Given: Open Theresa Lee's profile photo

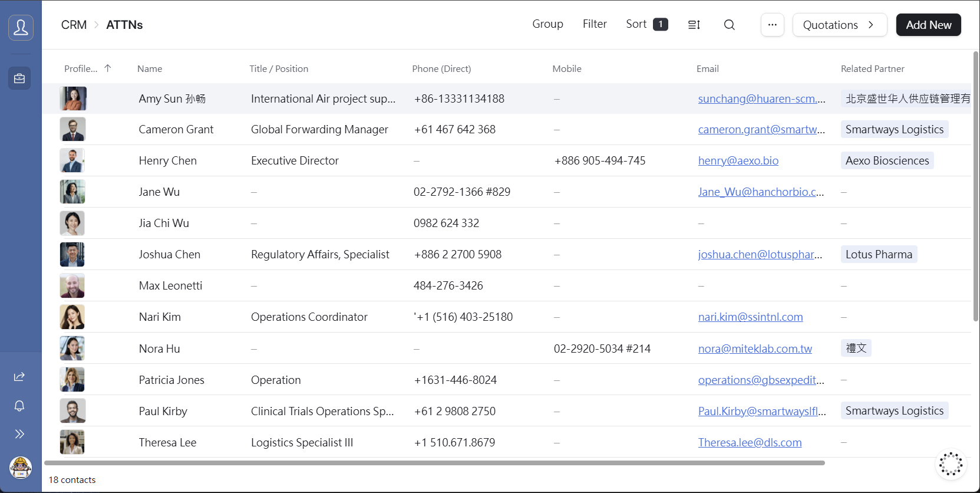Looking at the screenshot, I should coord(72,442).
